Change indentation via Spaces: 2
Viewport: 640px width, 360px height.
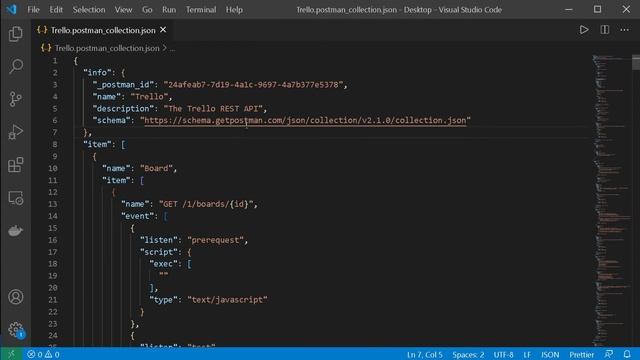point(468,354)
